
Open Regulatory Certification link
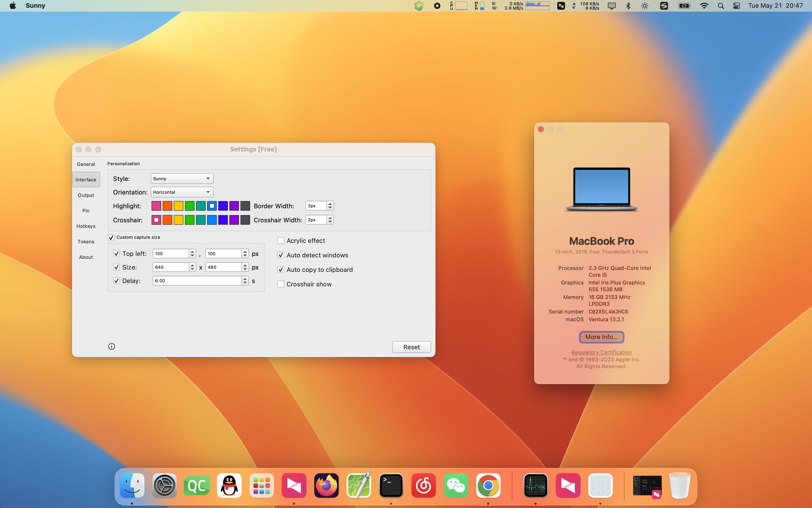[x=601, y=352]
